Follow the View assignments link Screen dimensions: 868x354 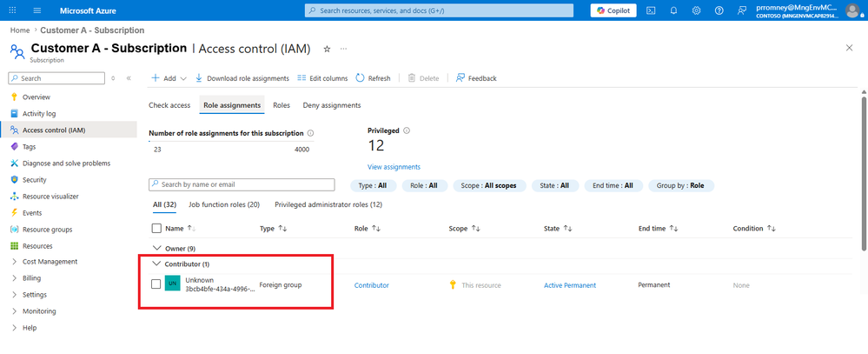point(394,167)
